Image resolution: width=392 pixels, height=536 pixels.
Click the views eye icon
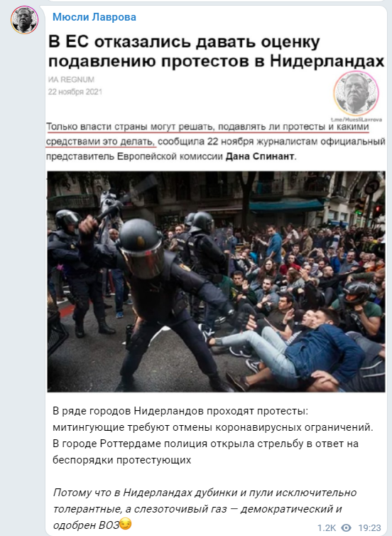[x=347, y=527]
